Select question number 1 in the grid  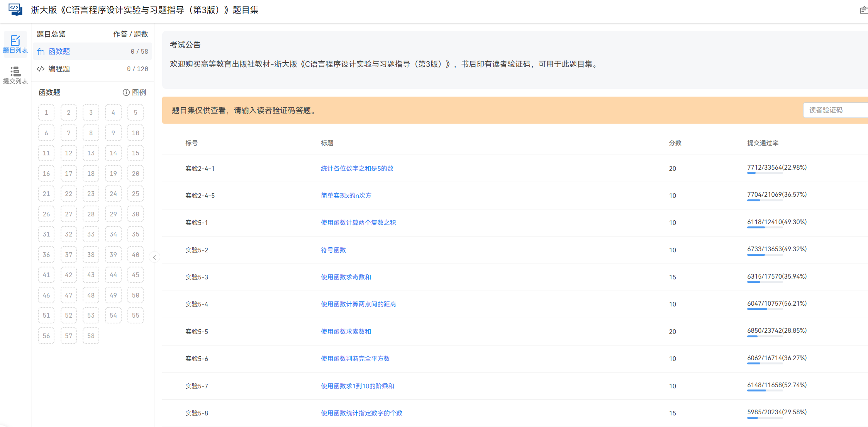[x=46, y=112]
